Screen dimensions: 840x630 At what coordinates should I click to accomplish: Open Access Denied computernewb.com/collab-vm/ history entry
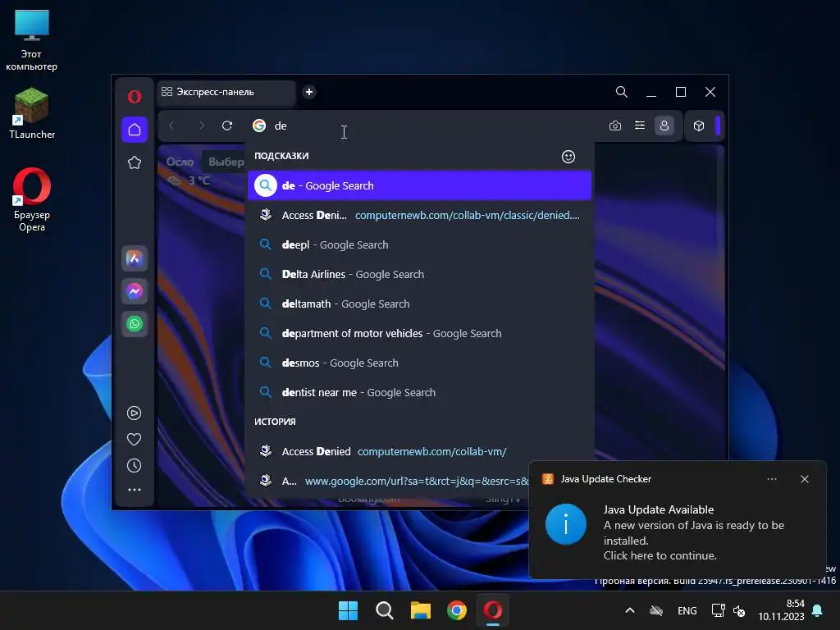click(419, 452)
